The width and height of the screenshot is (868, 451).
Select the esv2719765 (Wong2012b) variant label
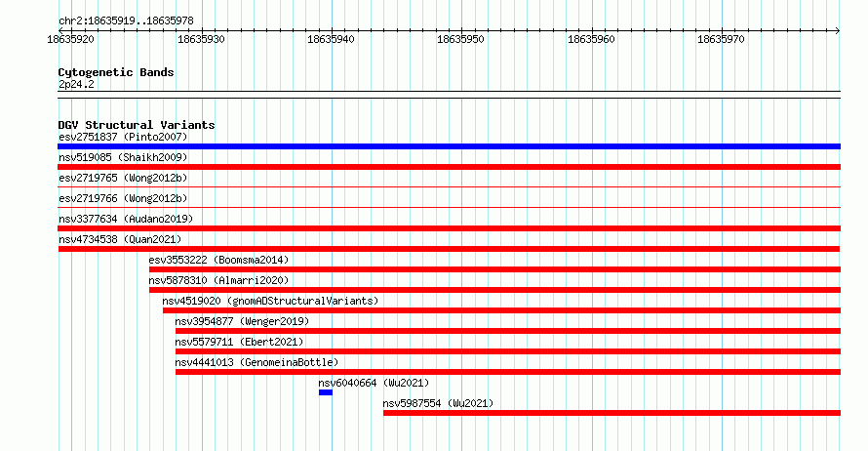pos(123,178)
